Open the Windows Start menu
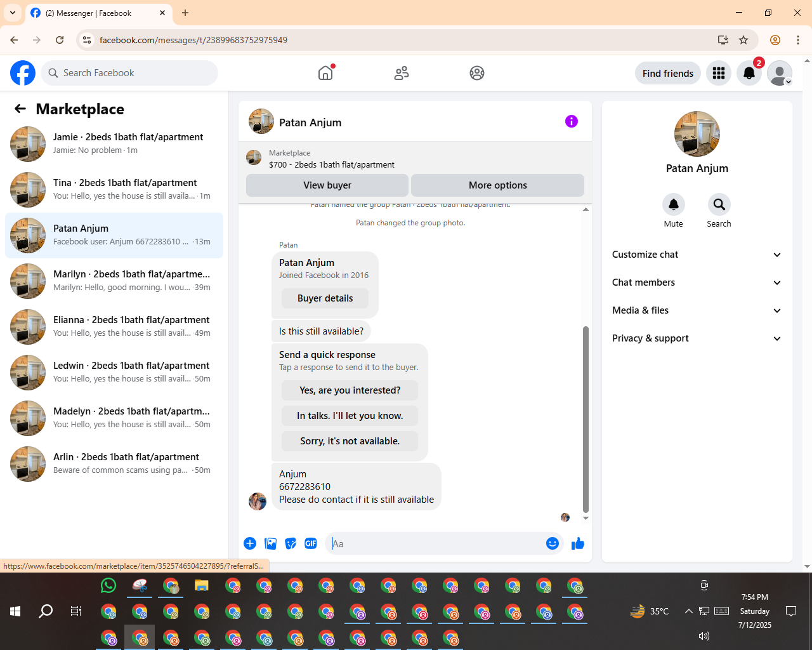The image size is (812, 650). (15, 611)
